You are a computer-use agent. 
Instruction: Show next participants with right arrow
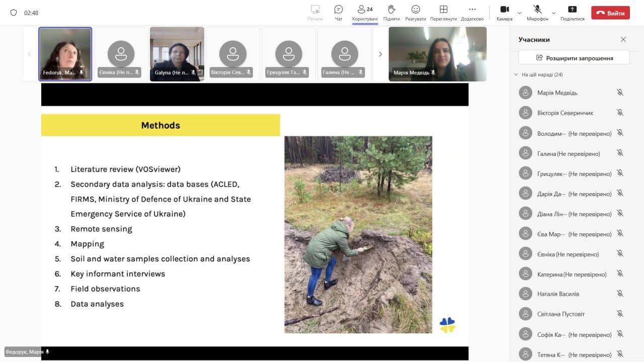[380, 54]
